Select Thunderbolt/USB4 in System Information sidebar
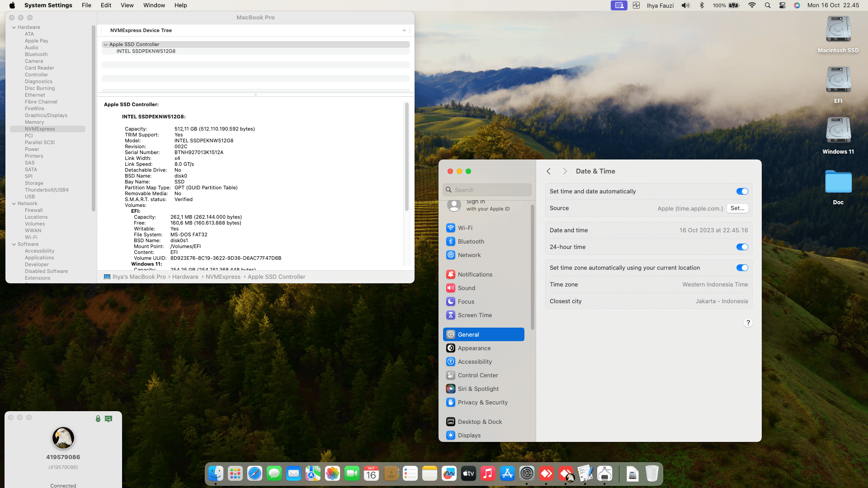868x488 pixels. (47, 190)
